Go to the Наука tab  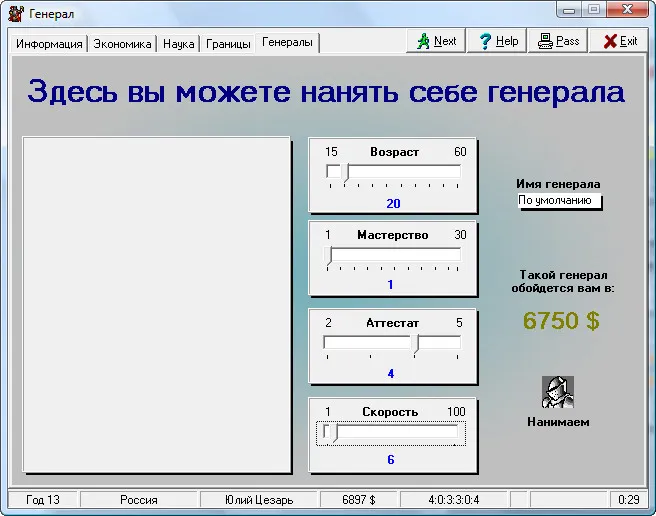point(179,44)
